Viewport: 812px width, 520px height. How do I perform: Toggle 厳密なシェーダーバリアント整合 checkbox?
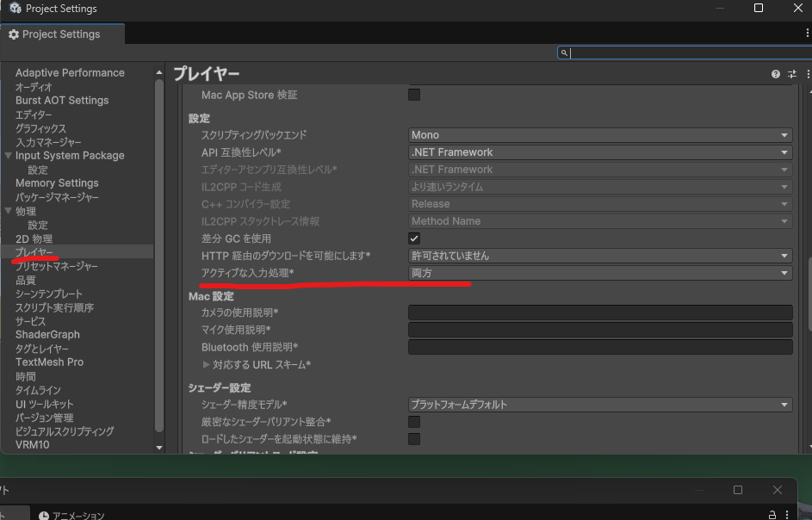(x=414, y=422)
